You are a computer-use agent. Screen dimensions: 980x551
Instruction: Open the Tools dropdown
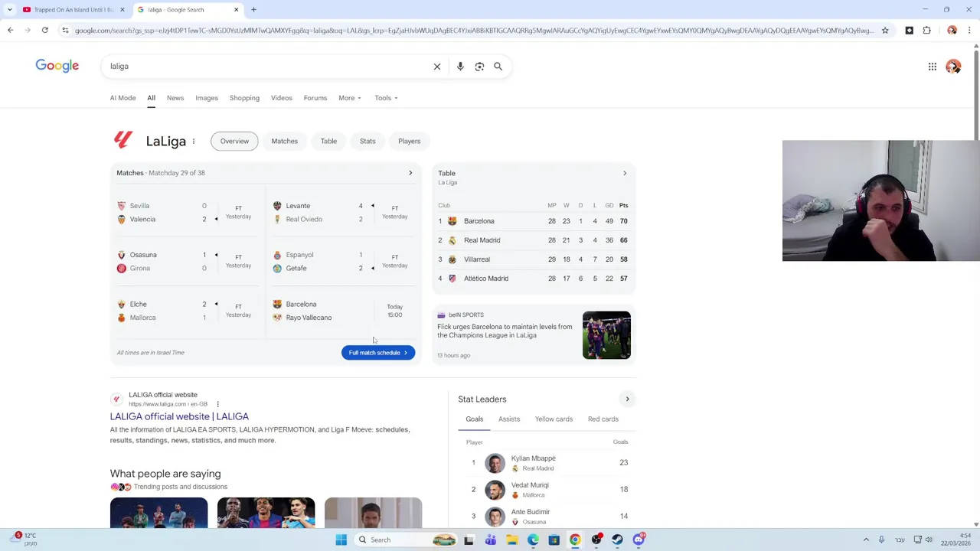coord(386,98)
